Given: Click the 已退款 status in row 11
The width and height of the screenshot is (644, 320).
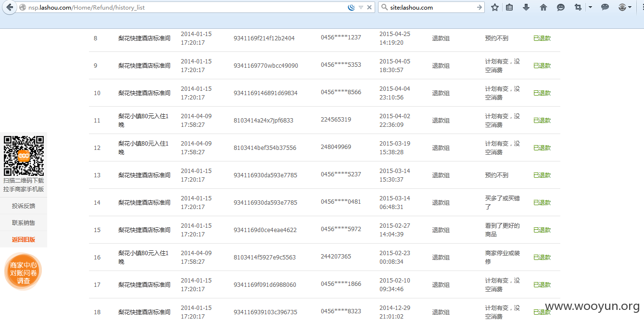Looking at the screenshot, I should tap(542, 120).
